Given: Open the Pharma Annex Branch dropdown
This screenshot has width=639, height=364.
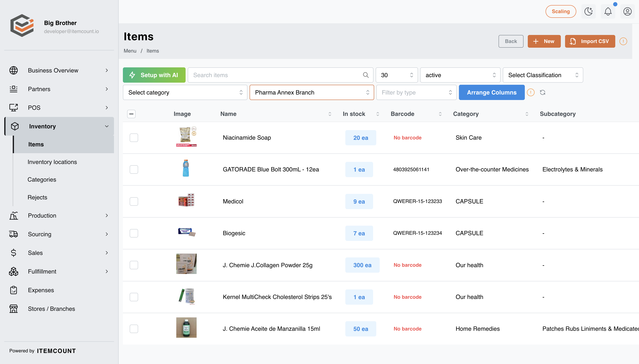Looking at the screenshot, I should 312,93.
